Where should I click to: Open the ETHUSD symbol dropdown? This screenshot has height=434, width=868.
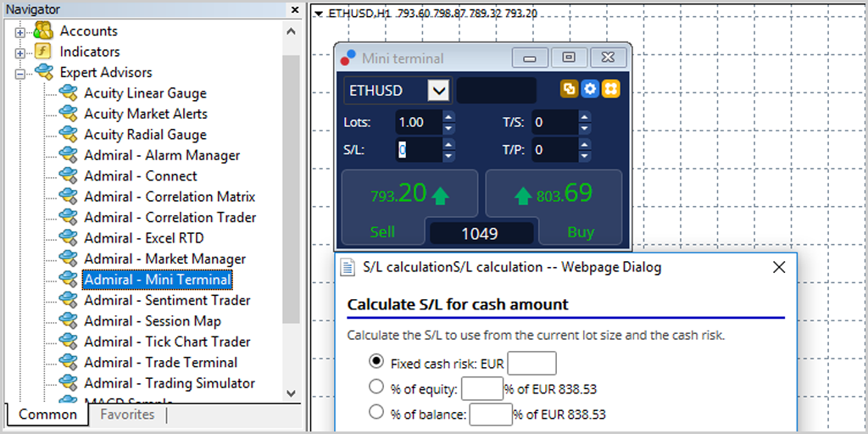[439, 90]
